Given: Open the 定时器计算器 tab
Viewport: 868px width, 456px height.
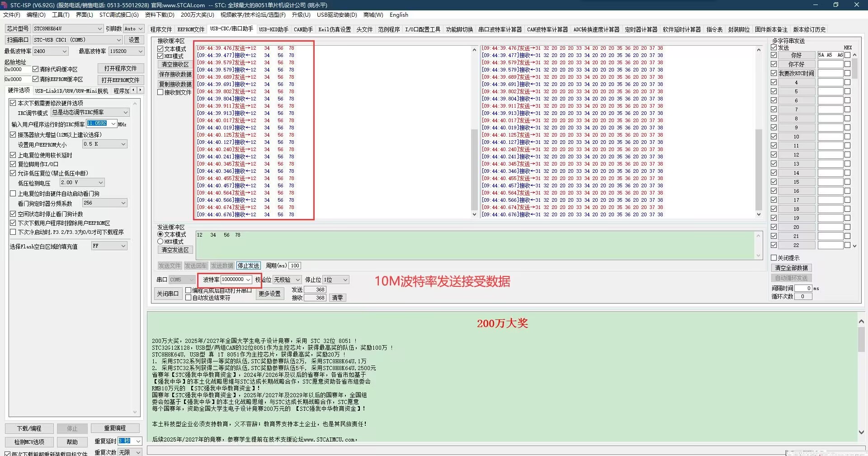Looking at the screenshot, I should click(x=641, y=29).
